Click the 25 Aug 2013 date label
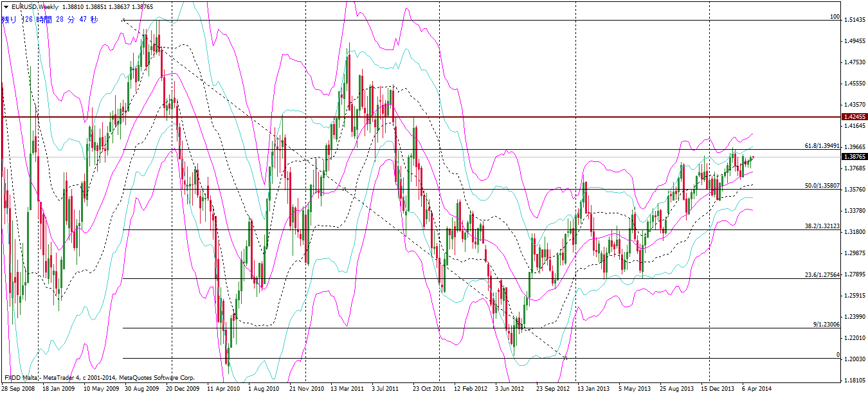The height and width of the screenshot is (394, 868). point(677,389)
